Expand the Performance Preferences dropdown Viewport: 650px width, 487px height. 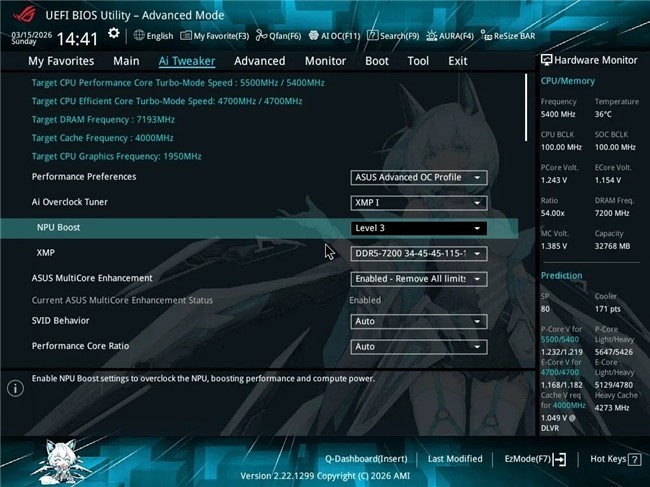(419, 177)
